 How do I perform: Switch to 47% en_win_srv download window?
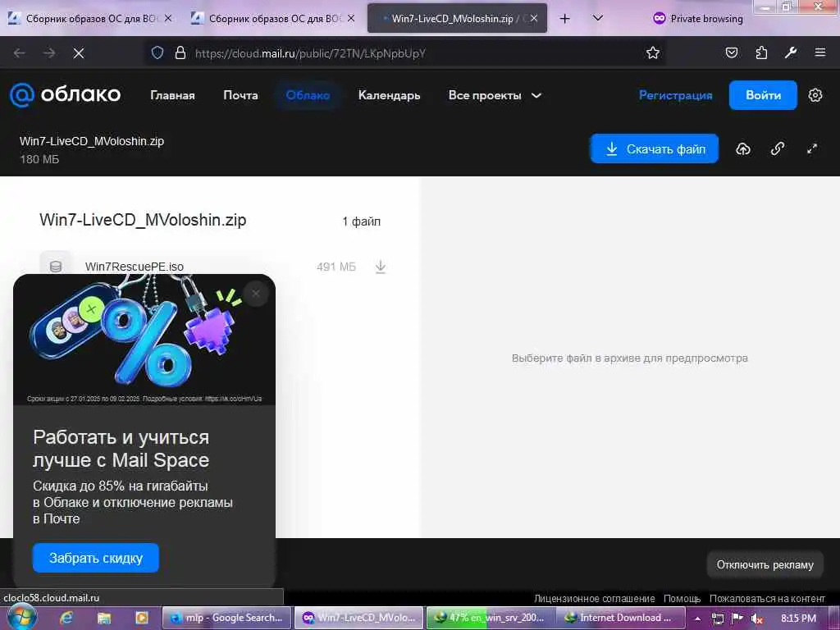click(x=491, y=618)
